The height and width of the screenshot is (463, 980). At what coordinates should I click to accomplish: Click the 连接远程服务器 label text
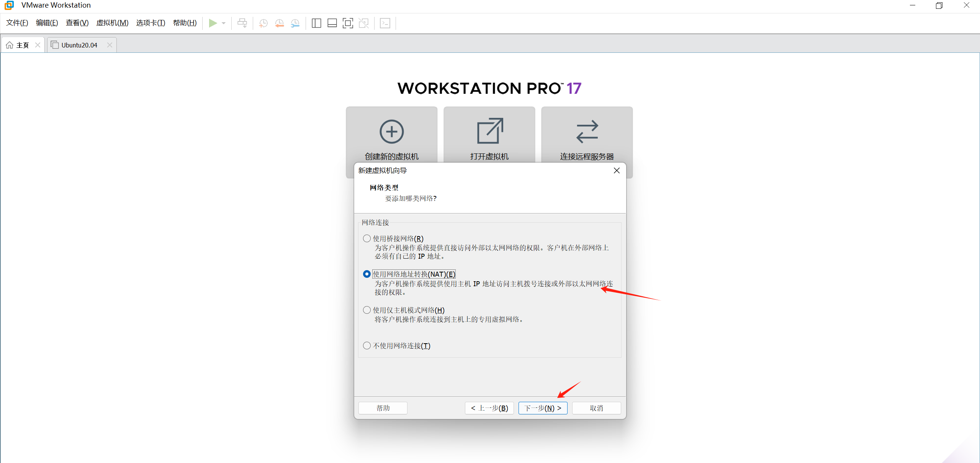[587, 157]
